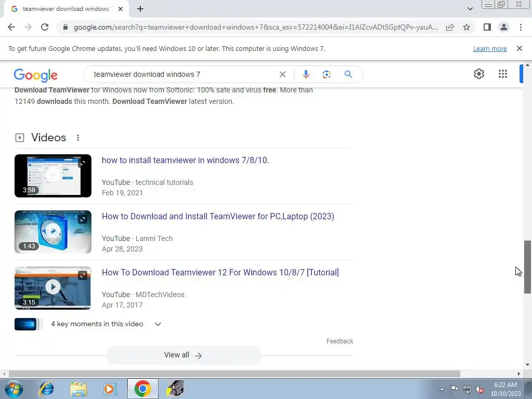Image resolution: width=532 pixels, height=399 pixels.
Task: Submit search with the magnifying glass icon
Action: coord(348,74)
